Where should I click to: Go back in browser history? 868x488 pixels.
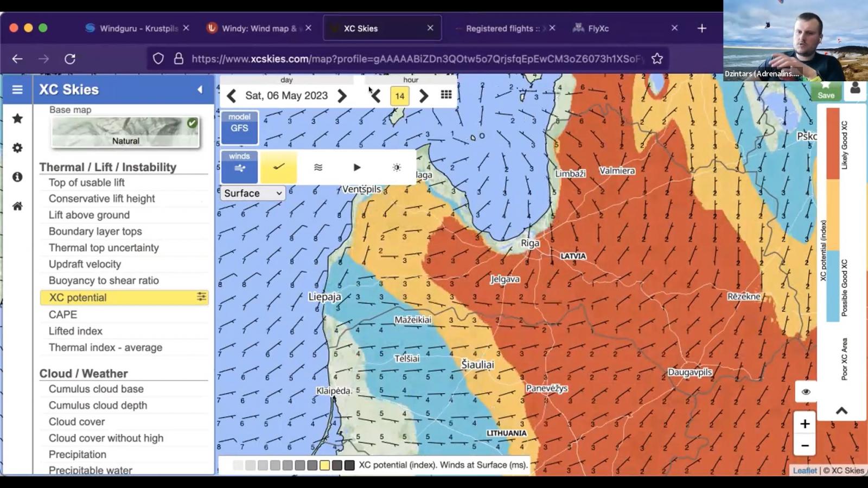coord(17,59)
